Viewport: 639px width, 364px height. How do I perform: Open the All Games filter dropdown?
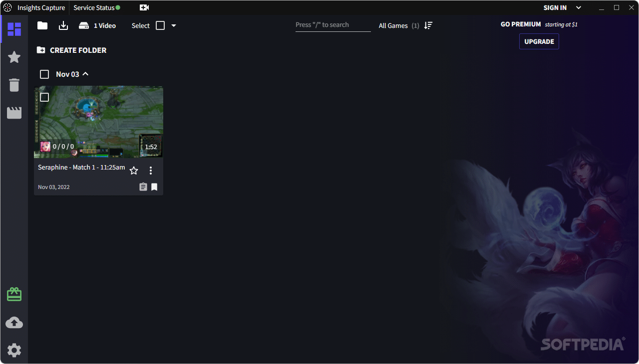398,25
